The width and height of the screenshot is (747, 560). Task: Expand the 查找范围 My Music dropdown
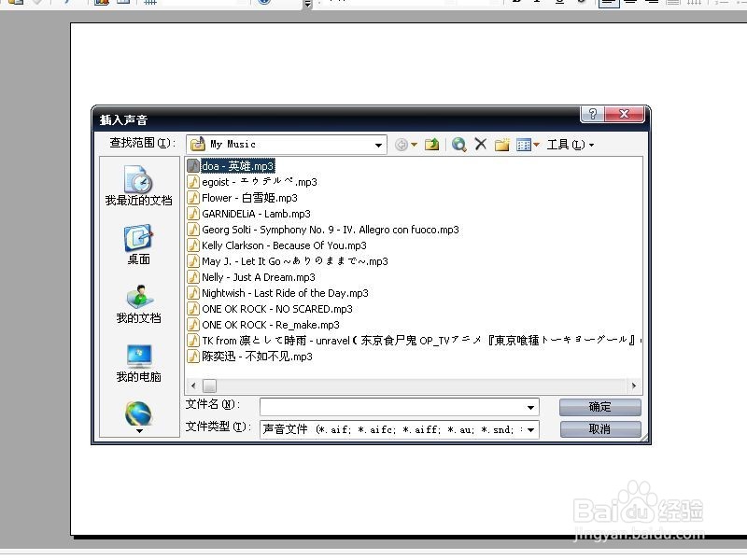pos(378,145)
